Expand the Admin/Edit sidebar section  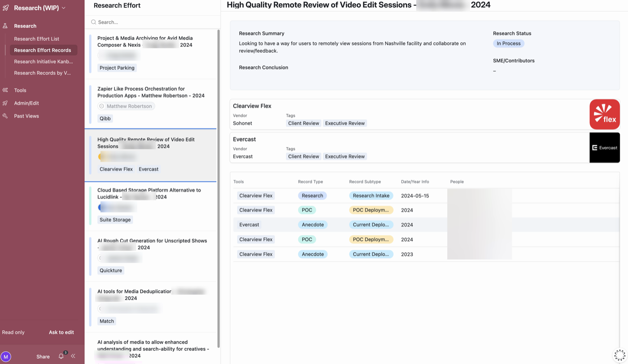[x=26, y=103]
